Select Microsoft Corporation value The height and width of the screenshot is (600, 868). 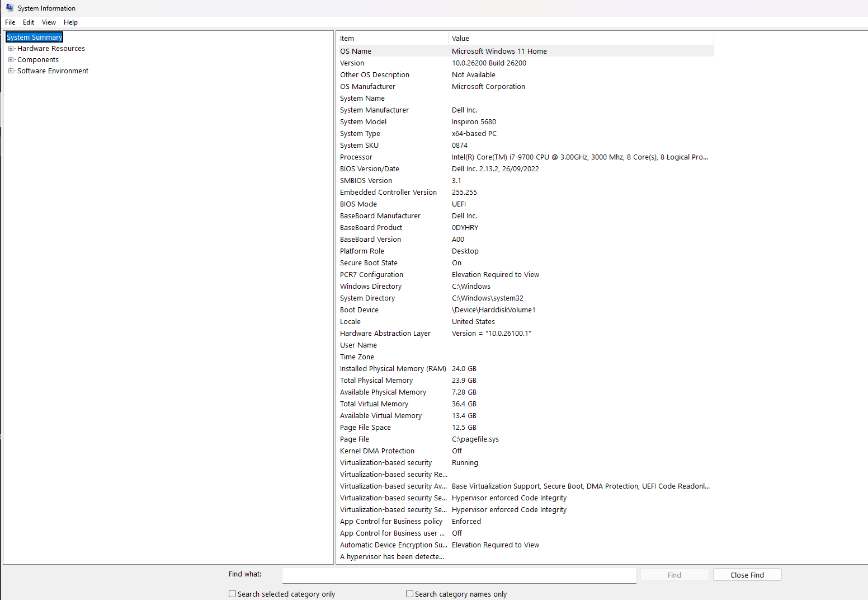488,87
